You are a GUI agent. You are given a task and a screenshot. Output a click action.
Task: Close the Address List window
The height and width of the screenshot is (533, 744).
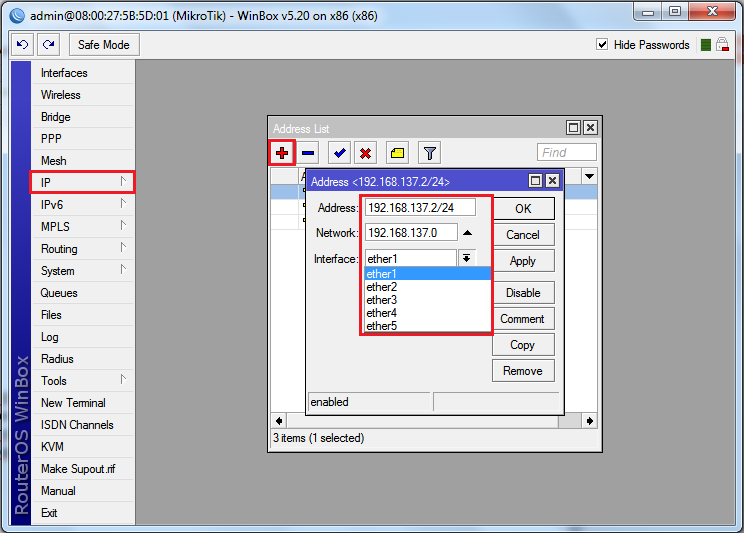click(590, 128)
